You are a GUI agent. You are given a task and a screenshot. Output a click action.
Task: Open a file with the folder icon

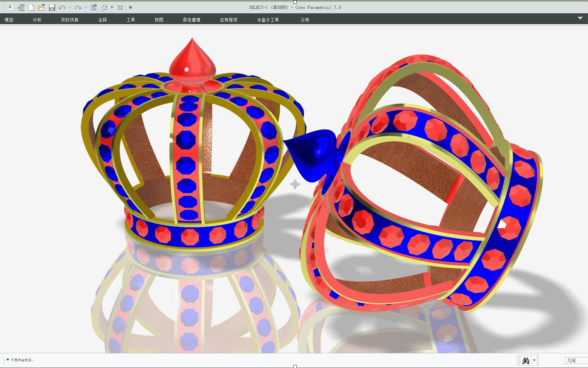(42, 7)
